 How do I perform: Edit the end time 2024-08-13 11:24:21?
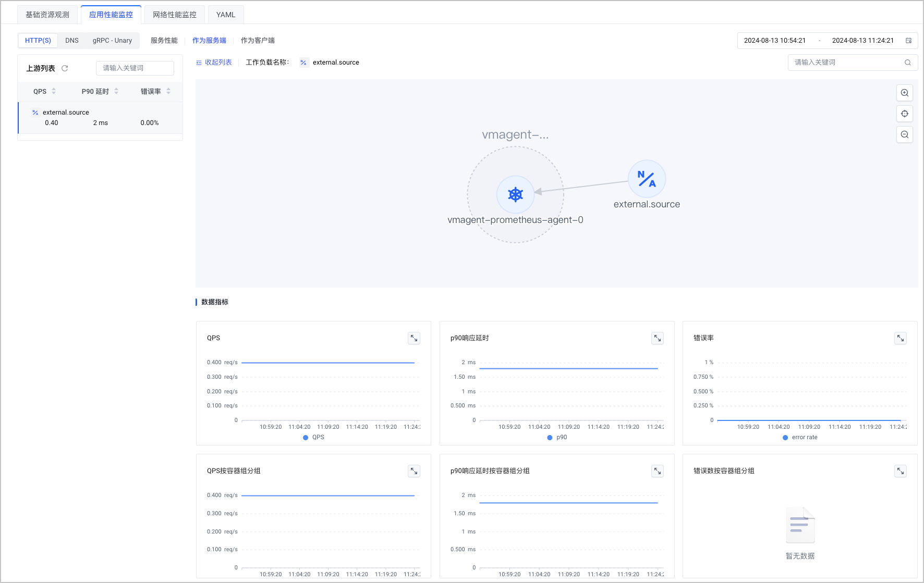[x=863, y=41]
